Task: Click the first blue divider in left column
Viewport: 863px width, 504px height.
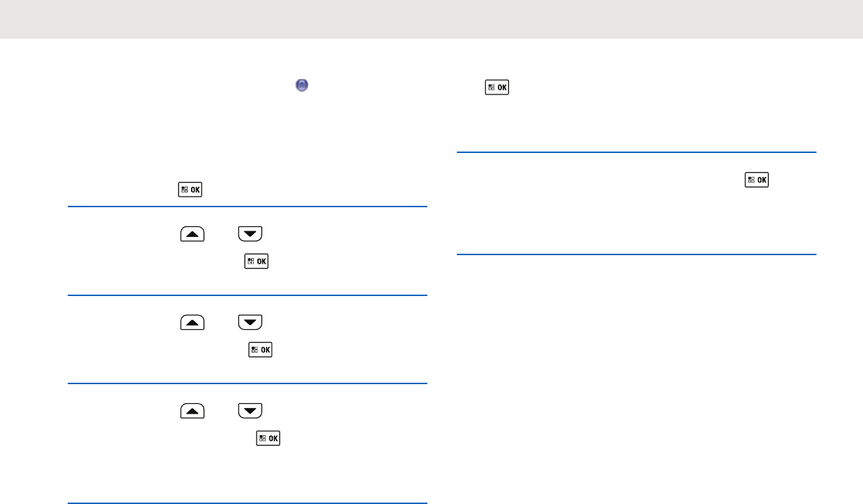Action: click(247, 207)
